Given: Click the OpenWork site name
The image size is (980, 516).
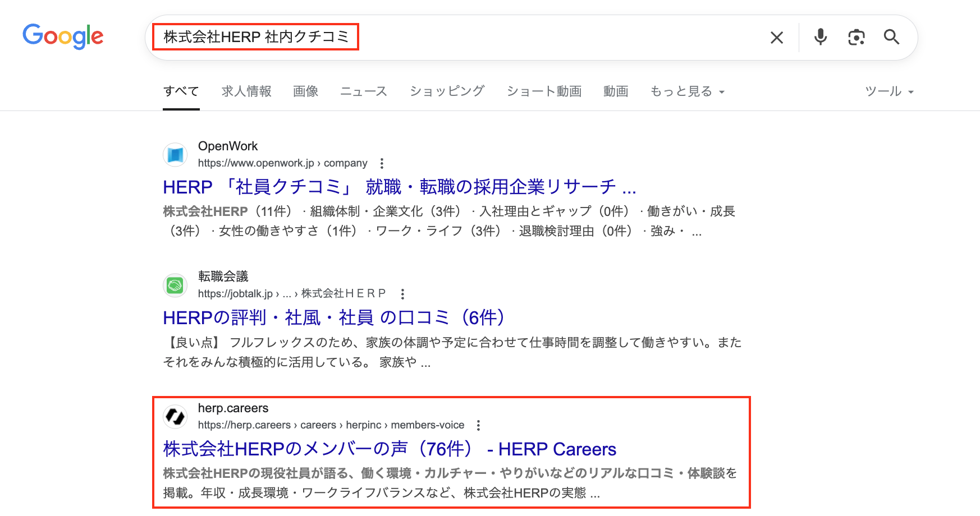Looking at the screenshot, I should point(228,146).
